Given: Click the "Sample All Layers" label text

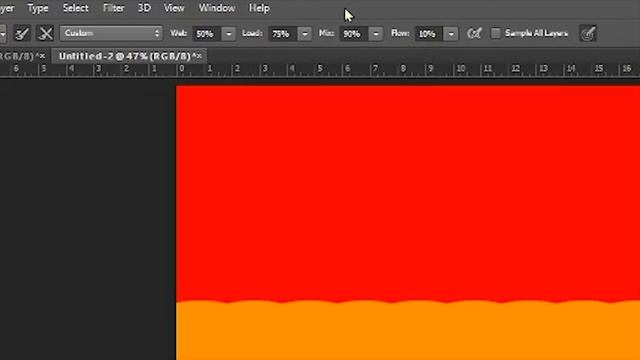Looking at the screenshot, I should point(536,33).
